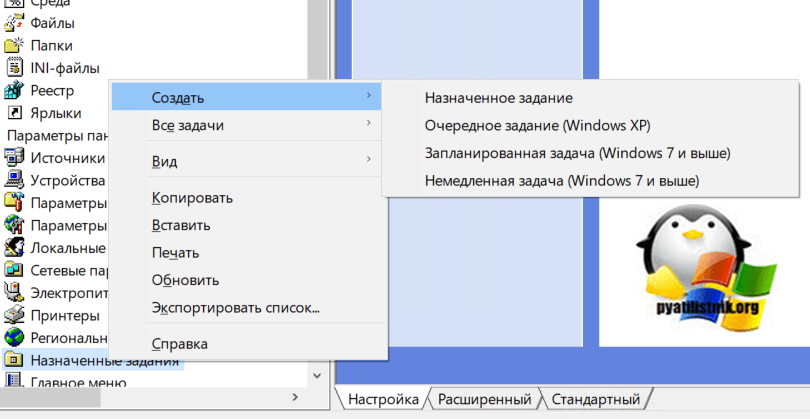
Task: Click the Назначенные задания tree icon
Action: 14,359
